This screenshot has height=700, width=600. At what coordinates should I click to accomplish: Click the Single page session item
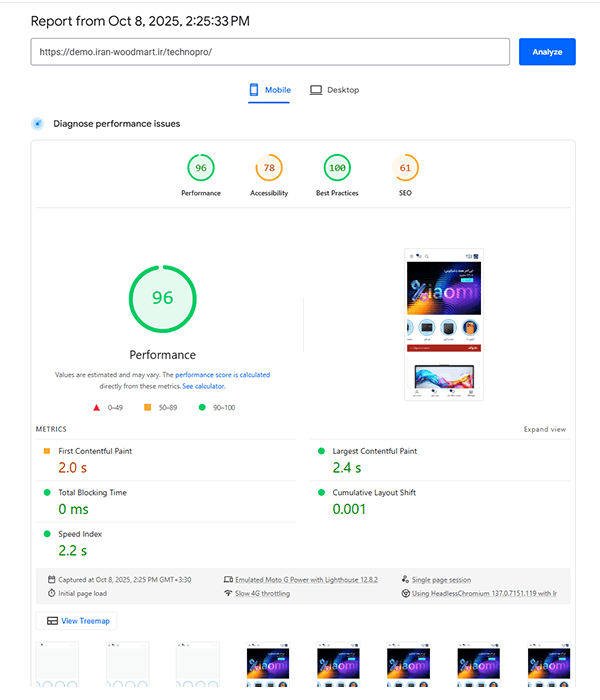click(441, 580)
